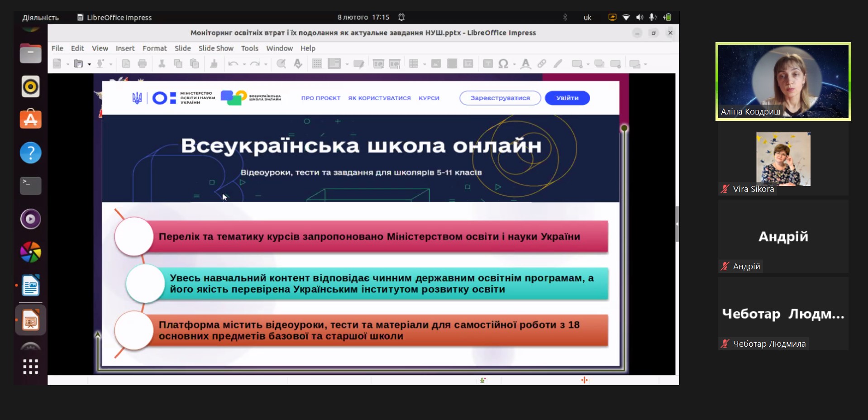Image resolution: width=868 pixels, height=420 pixels.
Task: Select the Insert Text Box tool
Action: click(488, 64)
